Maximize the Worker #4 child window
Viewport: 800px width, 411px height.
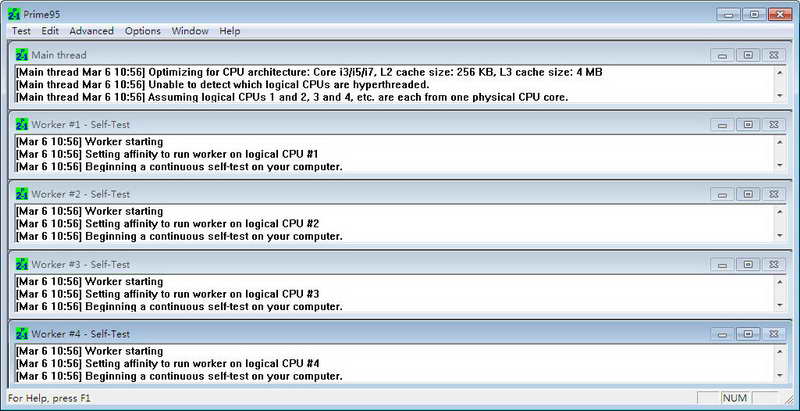point(748,334)
